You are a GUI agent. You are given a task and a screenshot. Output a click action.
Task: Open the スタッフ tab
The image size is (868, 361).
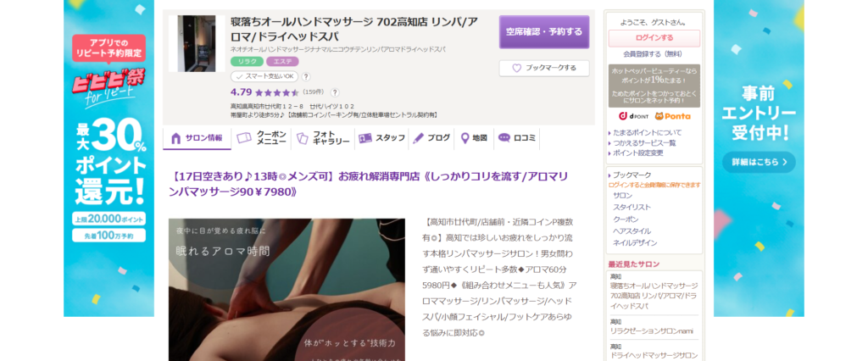381,138
